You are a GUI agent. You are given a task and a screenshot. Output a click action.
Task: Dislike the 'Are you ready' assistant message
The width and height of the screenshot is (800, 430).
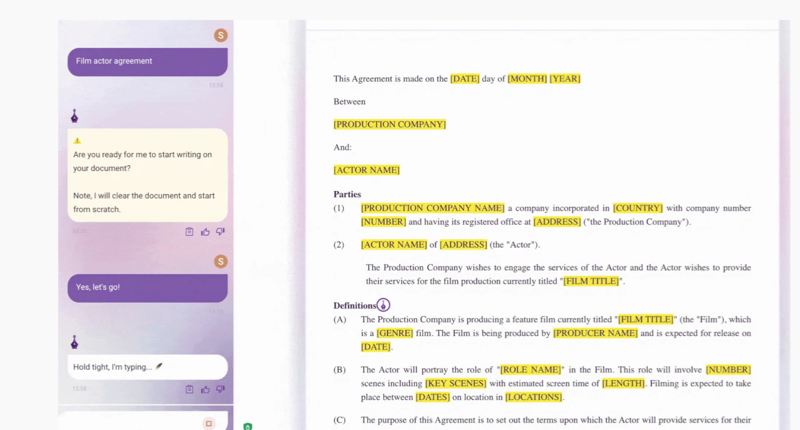[220, 232]
